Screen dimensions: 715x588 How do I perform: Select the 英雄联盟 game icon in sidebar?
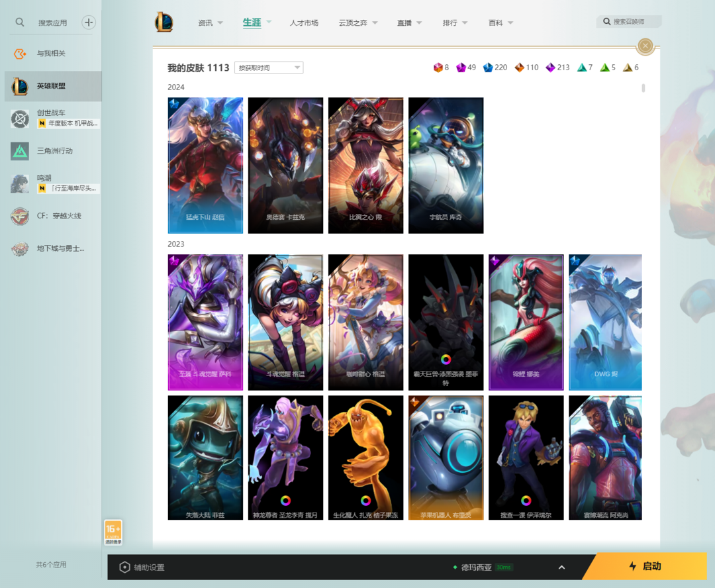(x=20, y=86)
